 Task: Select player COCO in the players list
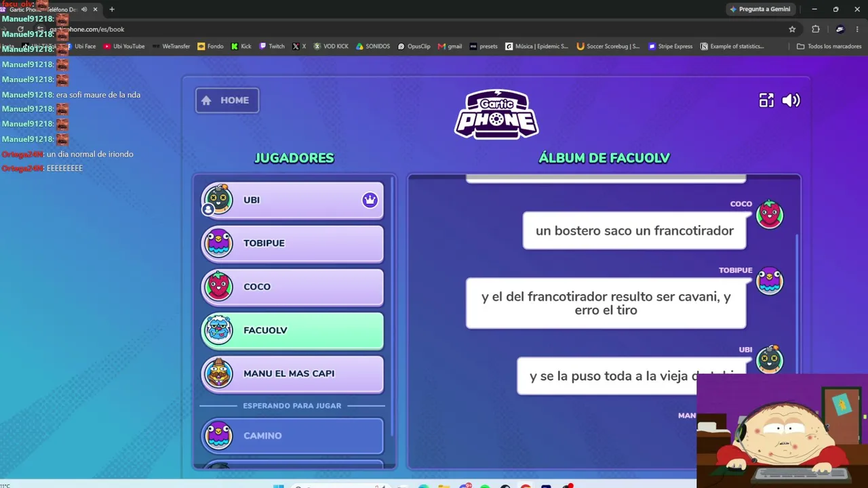[x=292, y=287]
